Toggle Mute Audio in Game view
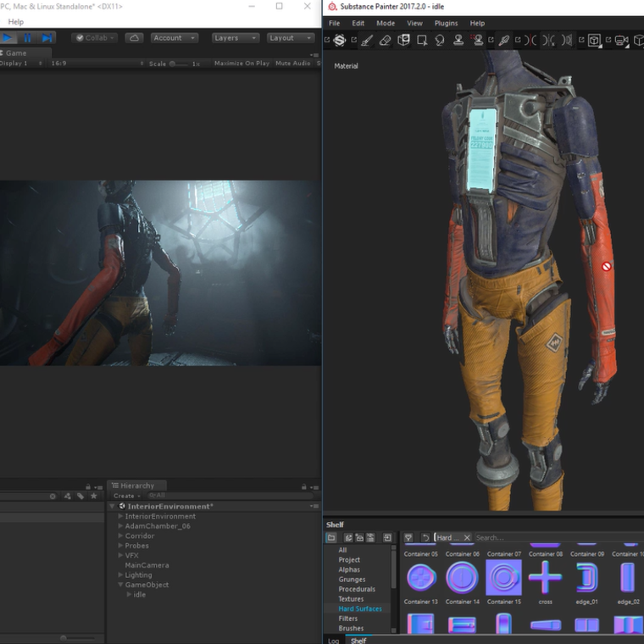644x644 pixels. (x=292, y=64)
